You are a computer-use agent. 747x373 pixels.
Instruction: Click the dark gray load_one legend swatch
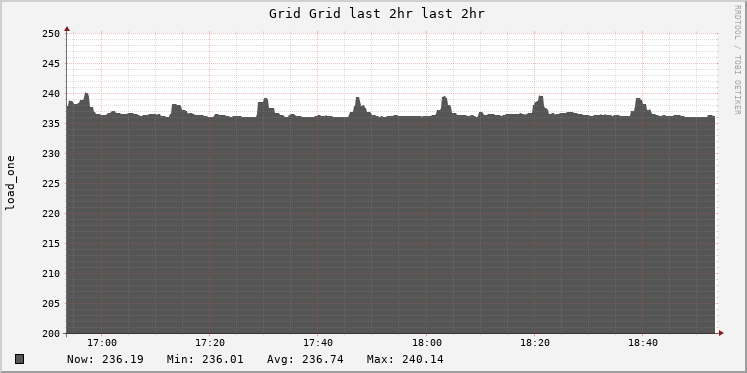click(x=20, y=359)
